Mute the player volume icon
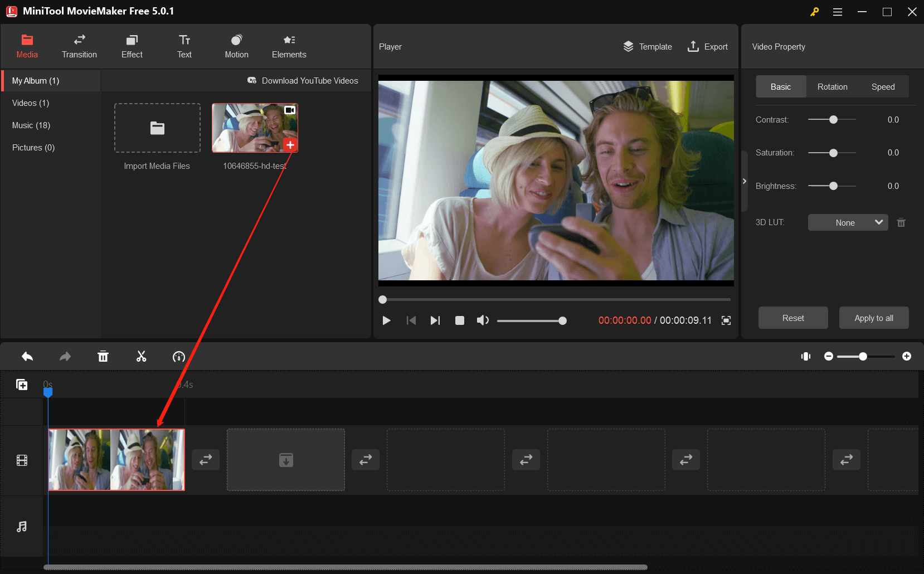Image resolution: width=924 pixels, height=574 pixels. pos(483,320)
